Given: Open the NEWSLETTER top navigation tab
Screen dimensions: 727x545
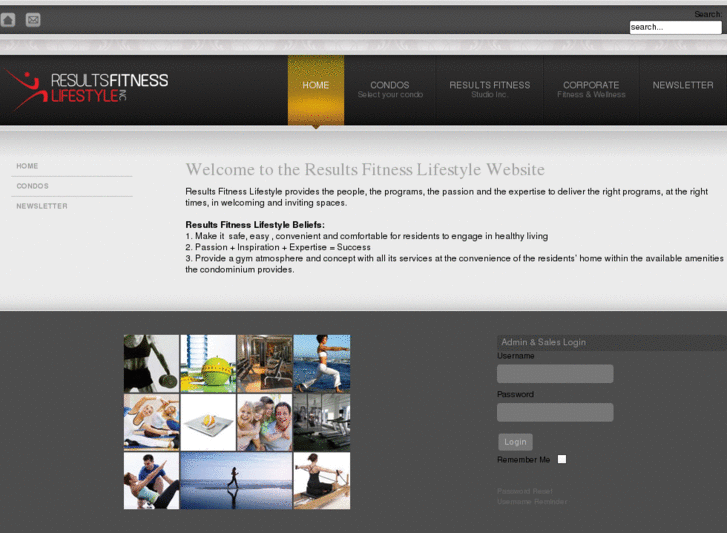Looking at the screenshot, I should click(x=682, y=85).
